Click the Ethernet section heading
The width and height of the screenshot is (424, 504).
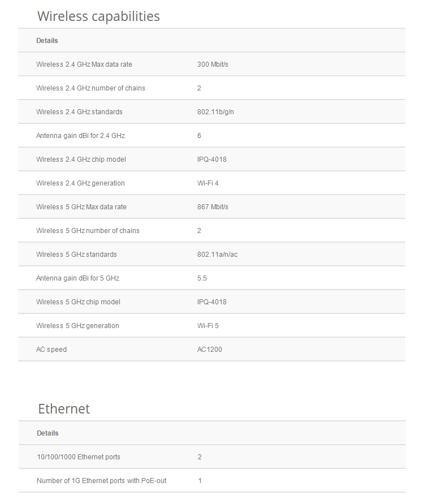point(64,409)
